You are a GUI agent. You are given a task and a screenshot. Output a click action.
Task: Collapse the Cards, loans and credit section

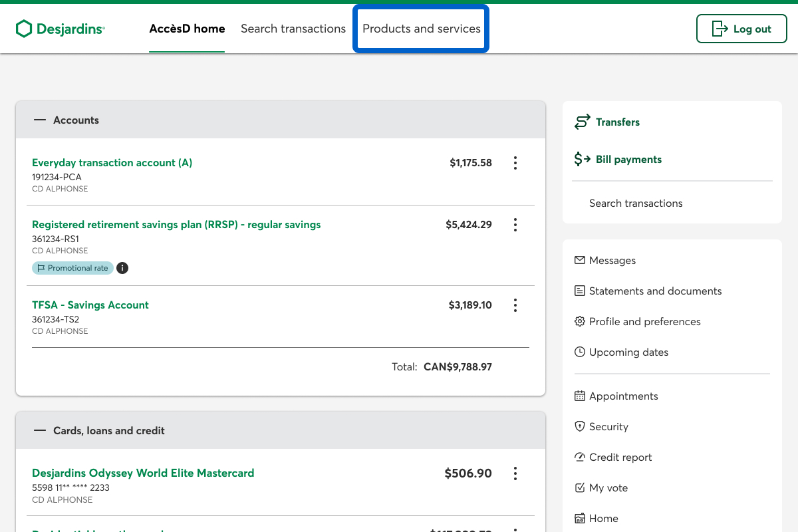point(40,431)
